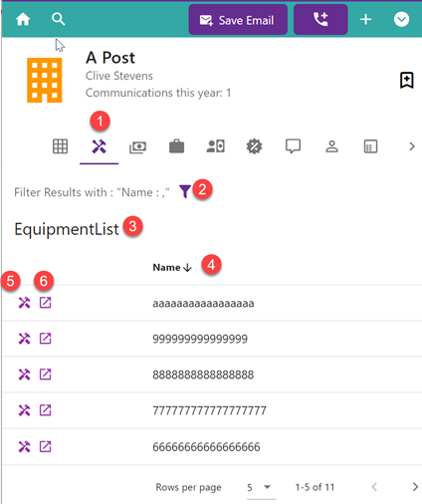Select the equipment tools tab
This screenshot has height=504, width=422.
(x=99, y=146)
